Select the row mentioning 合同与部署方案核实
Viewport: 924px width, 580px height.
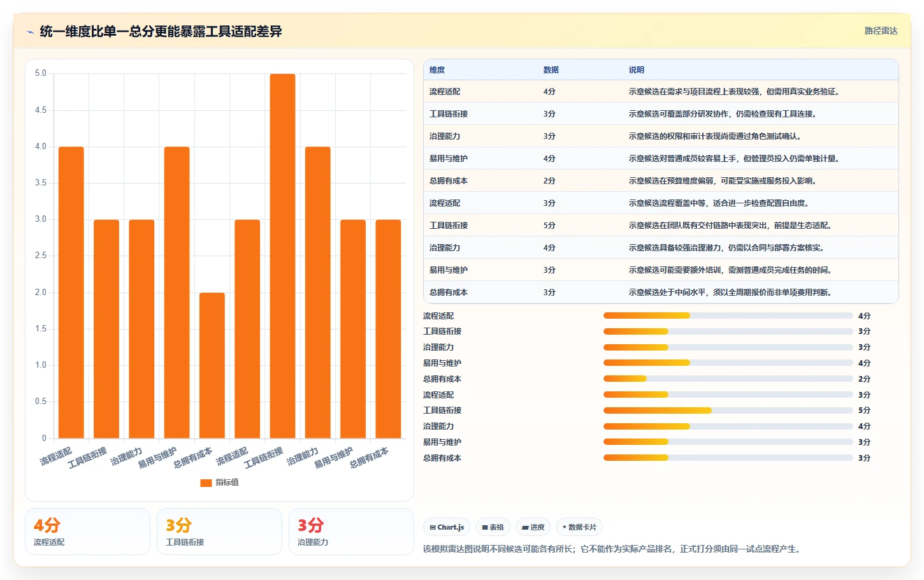pyautogui.click(x=661, y=248)
